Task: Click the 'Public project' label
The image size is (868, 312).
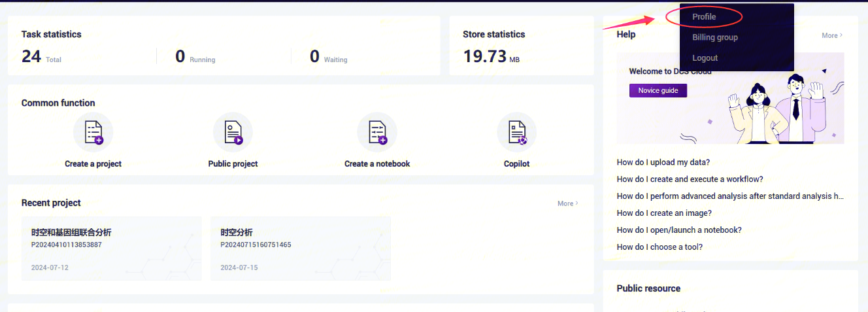Action: pos(233,164)
